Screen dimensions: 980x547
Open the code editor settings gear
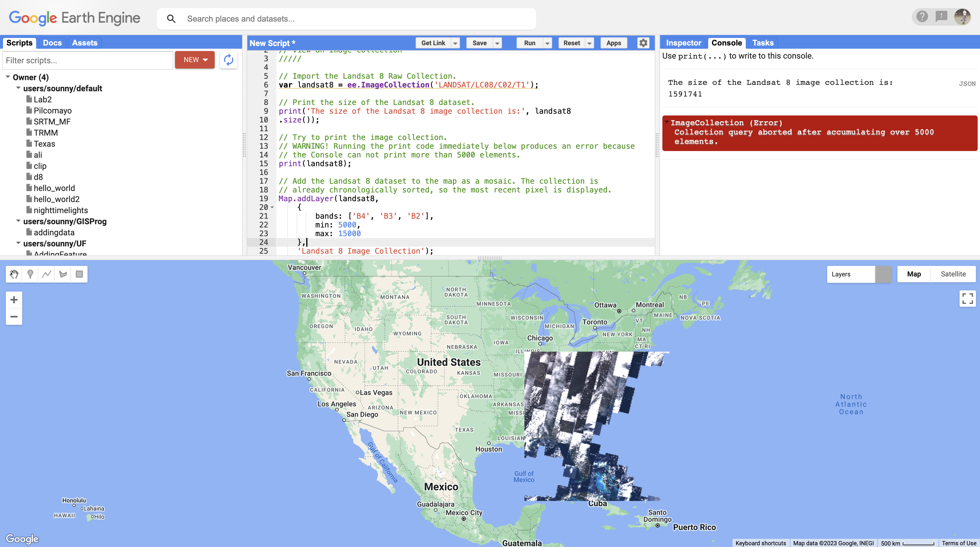tap(643, 43)
